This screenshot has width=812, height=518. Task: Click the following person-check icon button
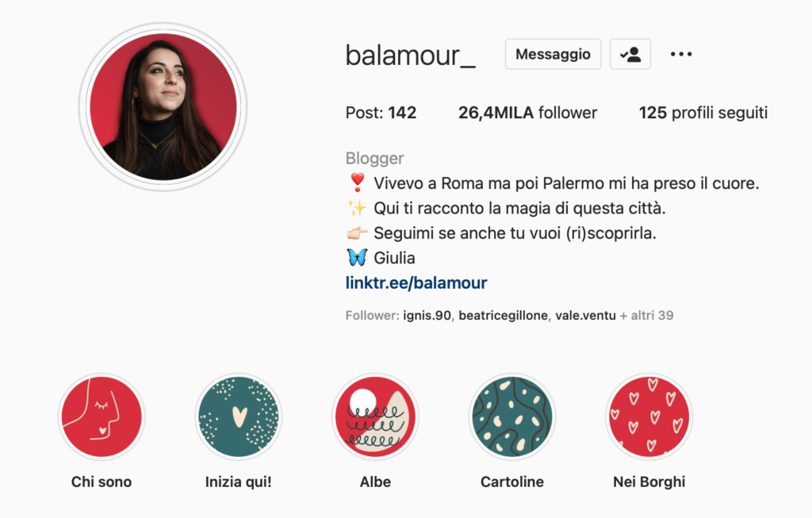coord(630,54)
